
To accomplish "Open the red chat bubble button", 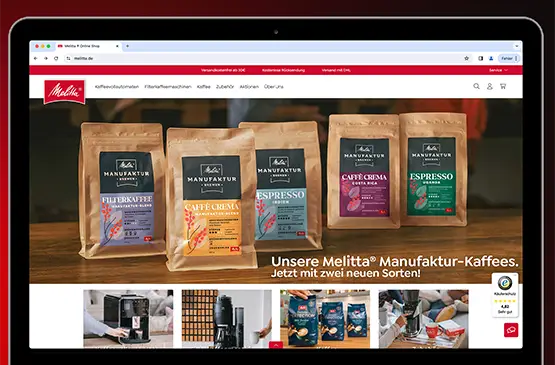I will click(511, 330).
